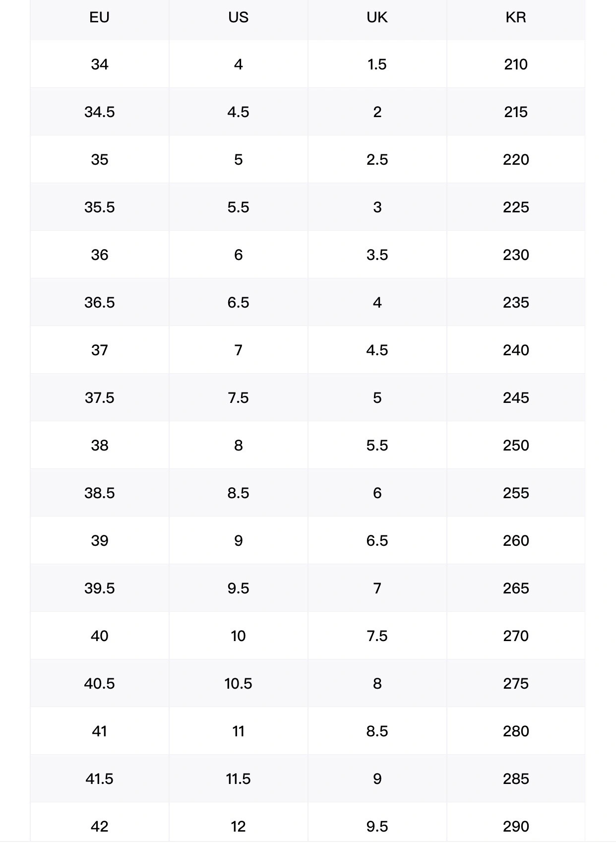Select EU size 37.5 cell
Screen dimensions: 616x845
point(99,398)
